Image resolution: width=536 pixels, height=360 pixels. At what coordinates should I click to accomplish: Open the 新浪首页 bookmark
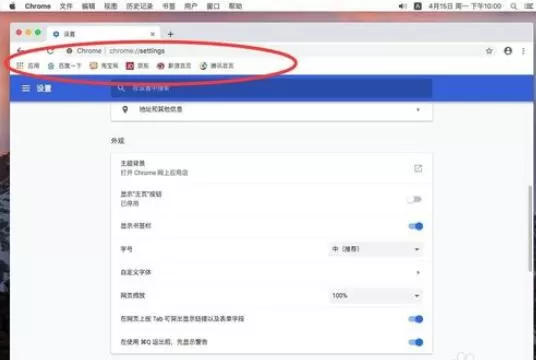(174, 66)
